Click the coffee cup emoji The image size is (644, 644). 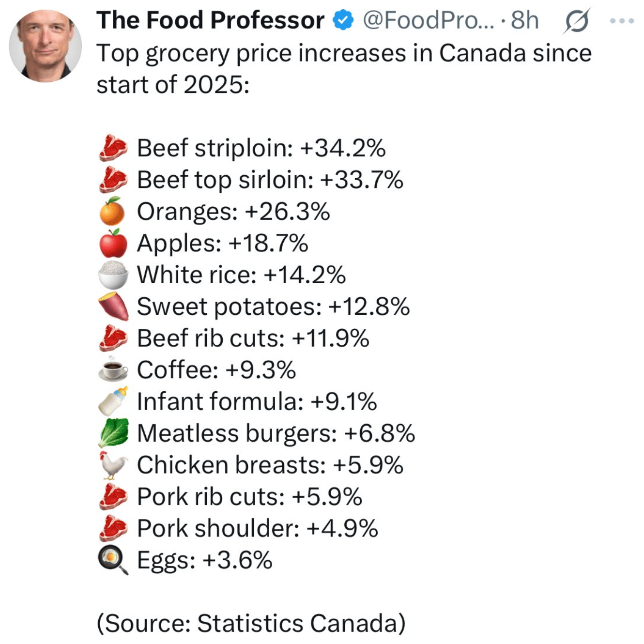(113, 369)
